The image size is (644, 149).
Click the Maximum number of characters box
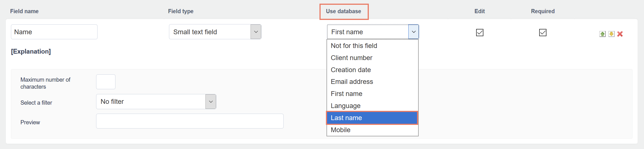click(106, 82)
